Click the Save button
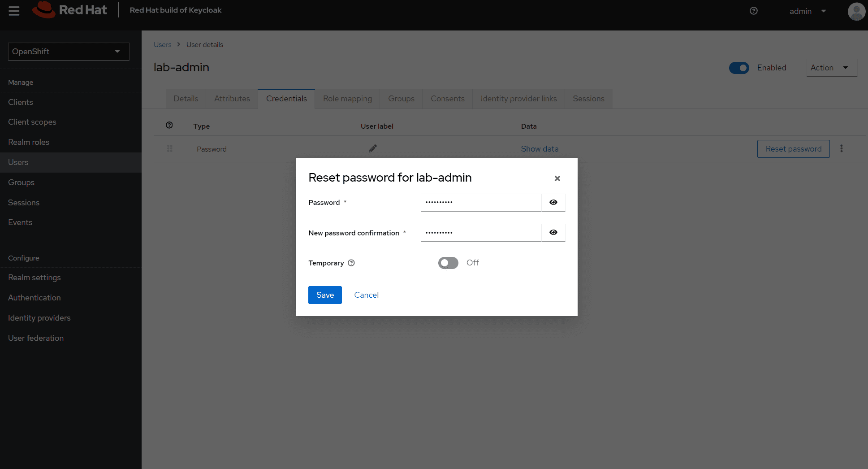The width and height of the screenshot is (868, 469). click(x=325, y=295)
